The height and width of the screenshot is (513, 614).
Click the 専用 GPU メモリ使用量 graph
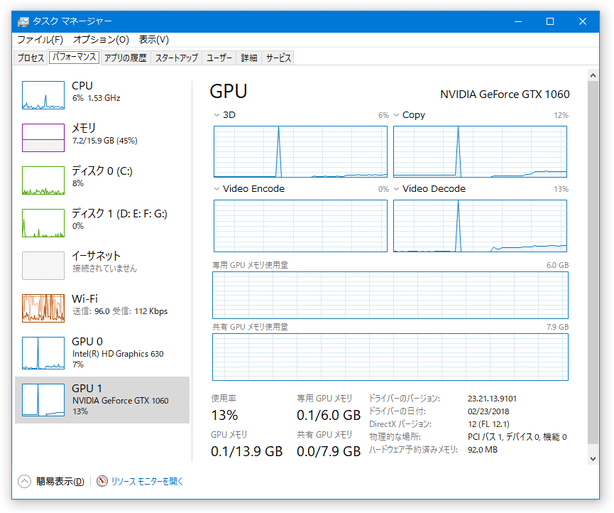[x=390, y=295]
